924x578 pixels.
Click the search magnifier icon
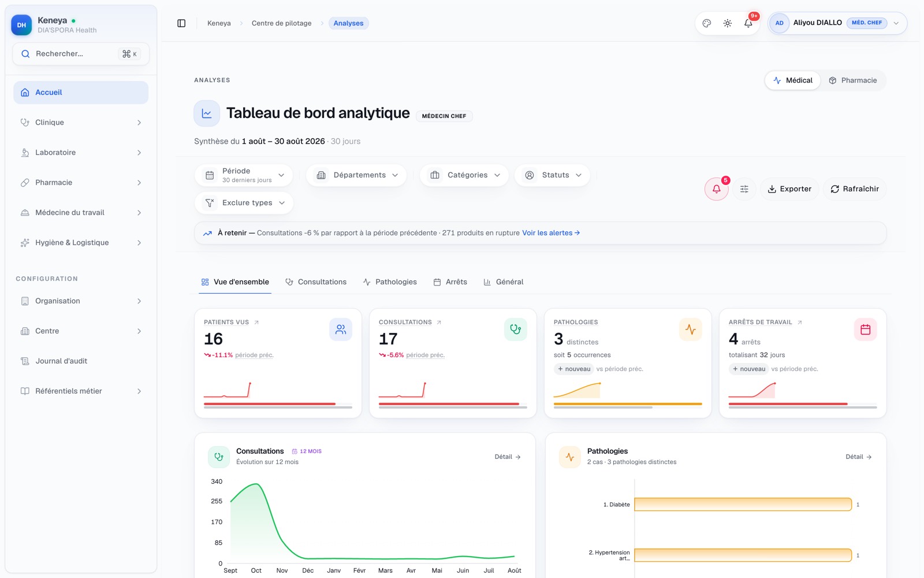point(25,54)
